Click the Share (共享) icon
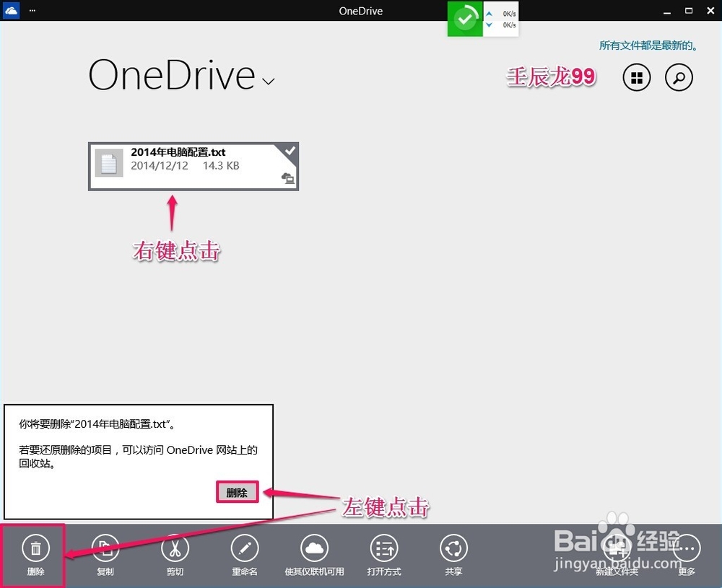This screenshot has width=722, height=588. 453,548
